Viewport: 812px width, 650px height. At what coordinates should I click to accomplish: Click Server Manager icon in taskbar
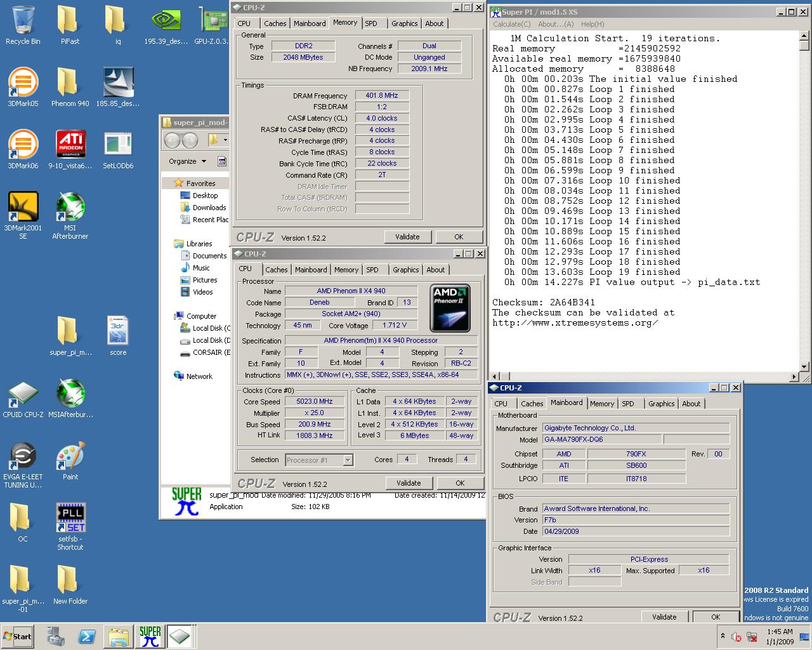tap(55, 637)
